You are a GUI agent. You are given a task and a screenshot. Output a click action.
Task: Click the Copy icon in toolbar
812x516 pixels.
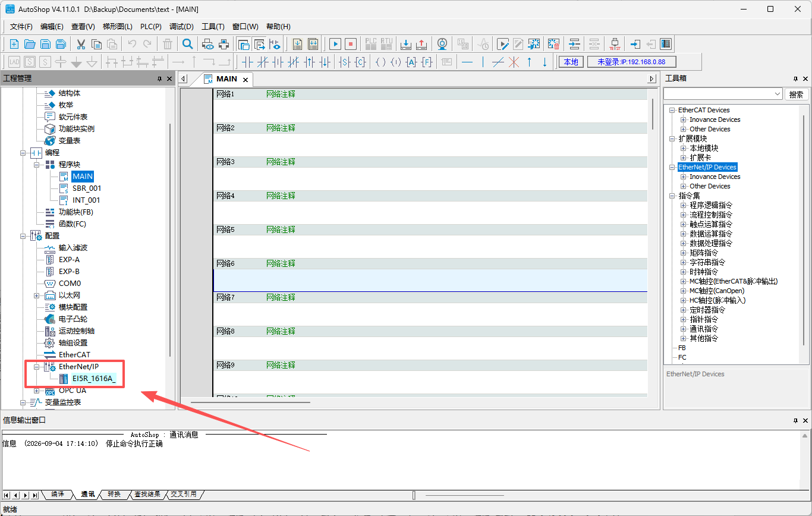pos(96,44)
